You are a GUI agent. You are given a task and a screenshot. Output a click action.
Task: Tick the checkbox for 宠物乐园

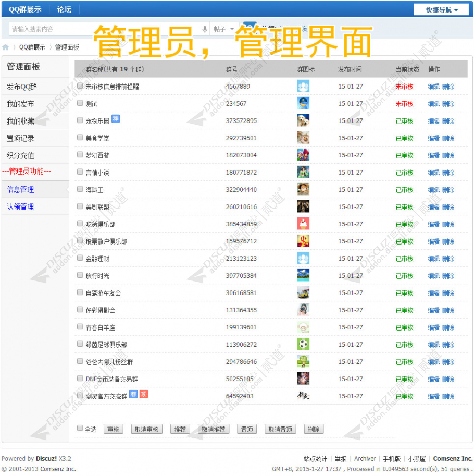80,120
